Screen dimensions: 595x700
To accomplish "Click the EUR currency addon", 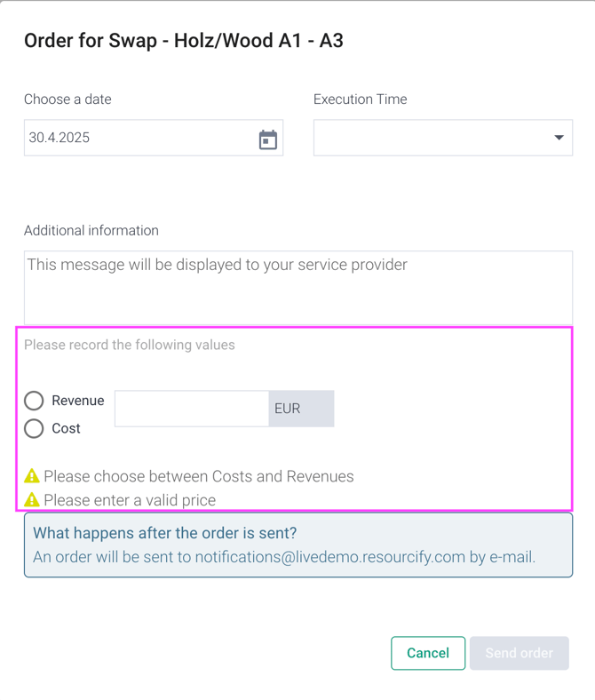I will pyautogui.click(x=301, y=409).
